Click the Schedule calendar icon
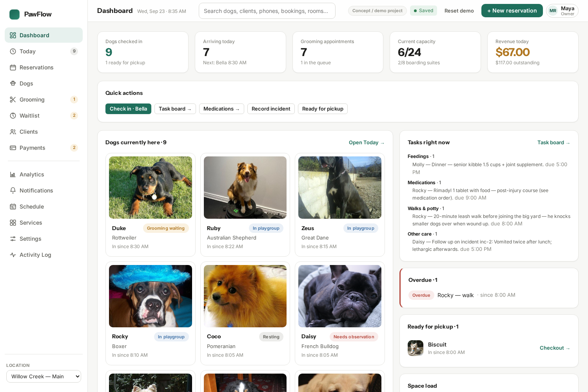This screenshot has width=588, height=392. 13,207
